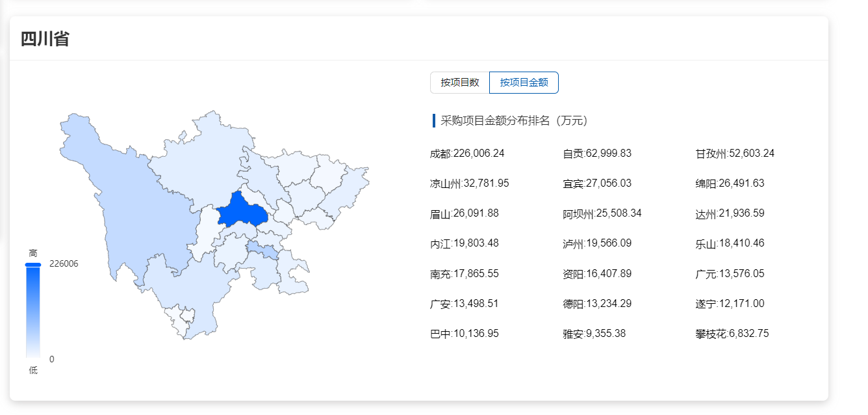Click the 绵阳:26,491.63 entry
868x415 pixels.
[x=730, y=184]
